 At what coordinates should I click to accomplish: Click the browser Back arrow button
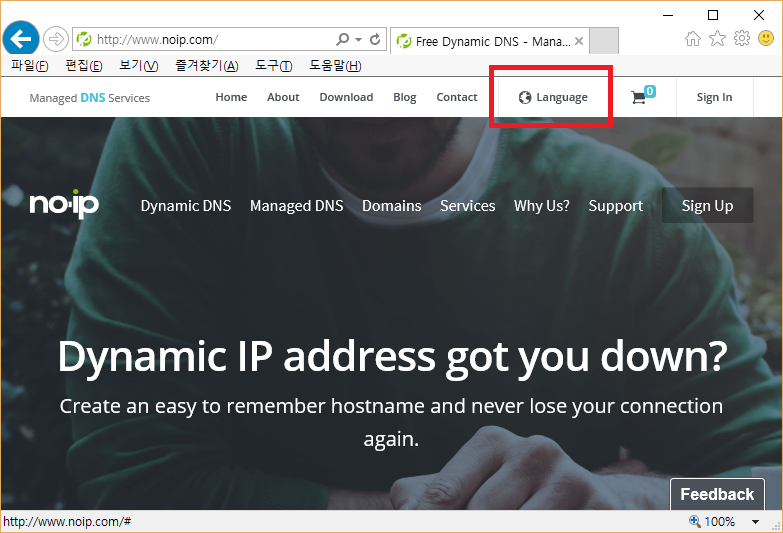coord(20,39)
